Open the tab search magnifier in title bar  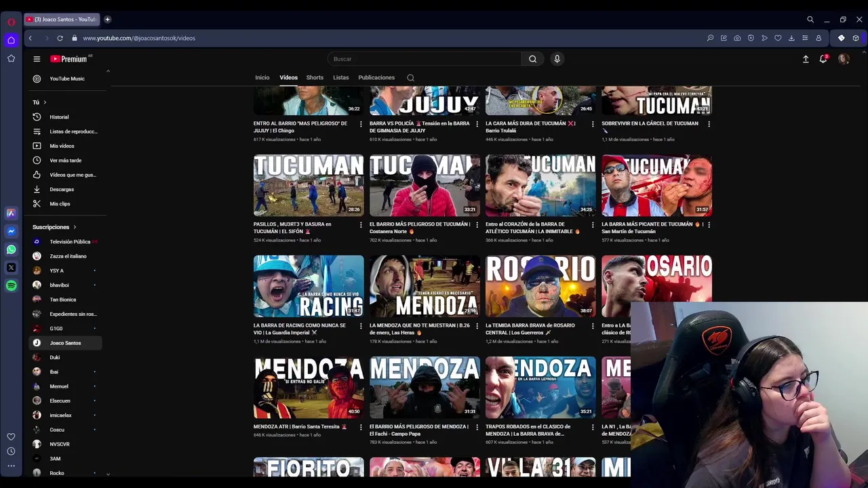pyautogui.click(x=810, y=20)
